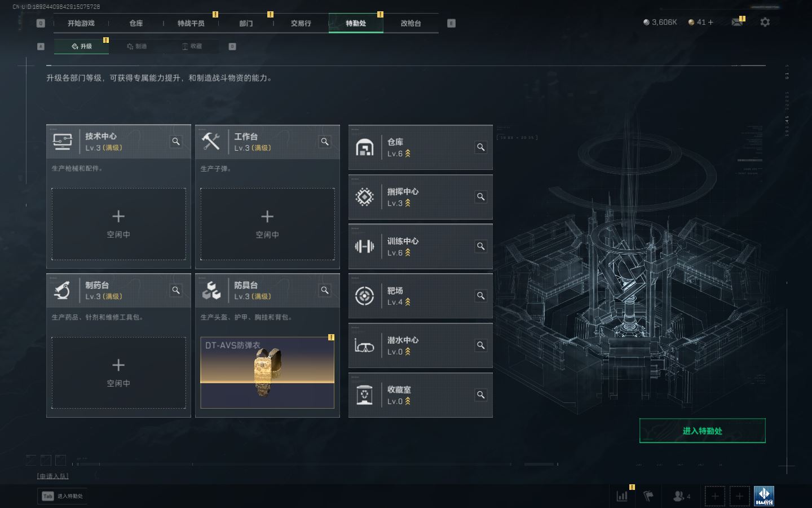
Task: Select the 制造 sub-tab
Action: click(136, 46)
